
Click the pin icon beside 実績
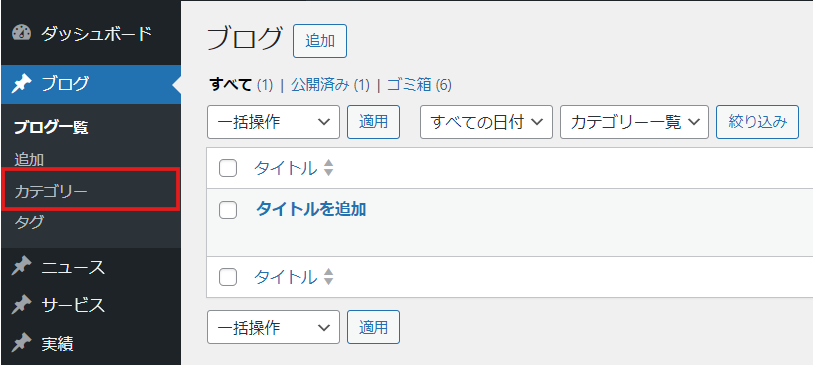21,343
